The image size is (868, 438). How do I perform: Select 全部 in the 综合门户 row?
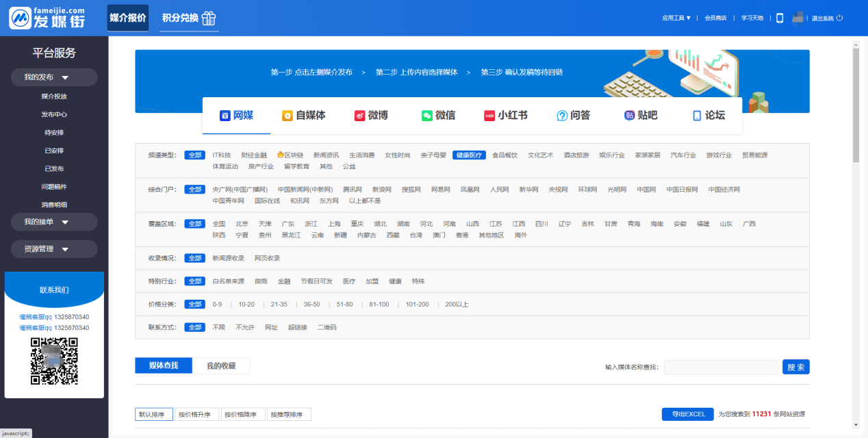(194, 190)
